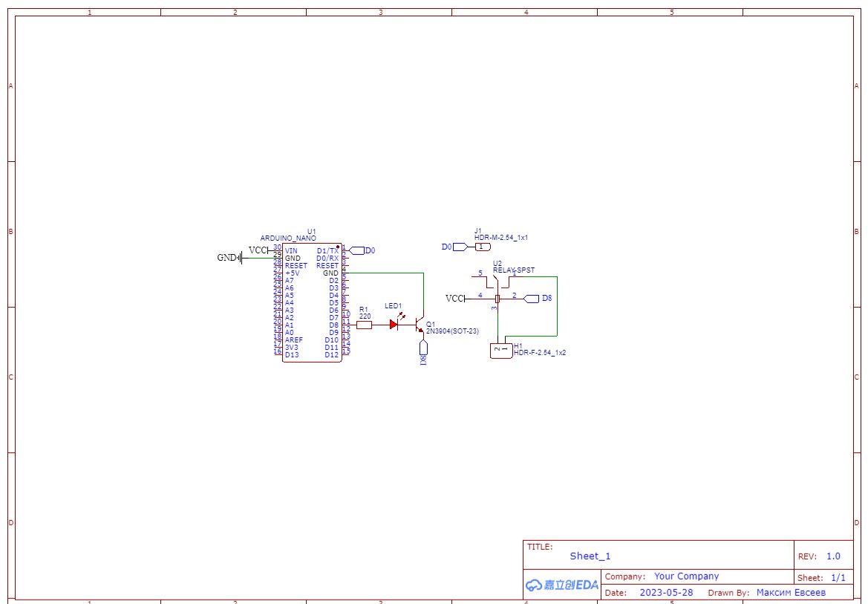The image size is (868, 604).
Task: Select the REV 1.0 value
Action: (833, 556)
